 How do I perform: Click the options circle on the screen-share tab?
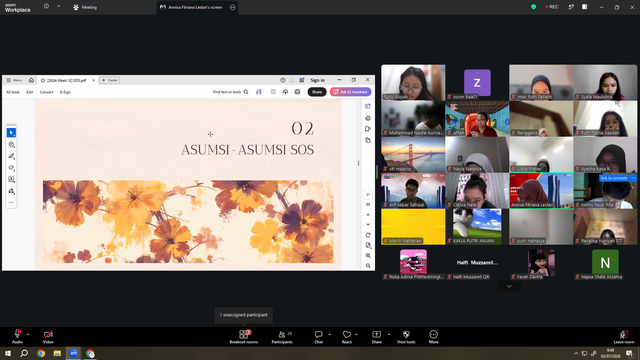(x=233, y=7)
